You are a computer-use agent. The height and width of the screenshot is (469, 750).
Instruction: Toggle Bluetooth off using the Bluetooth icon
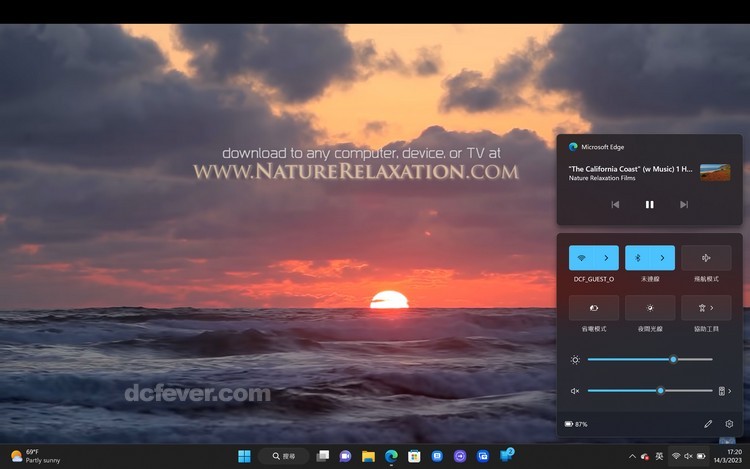[638, 258]
